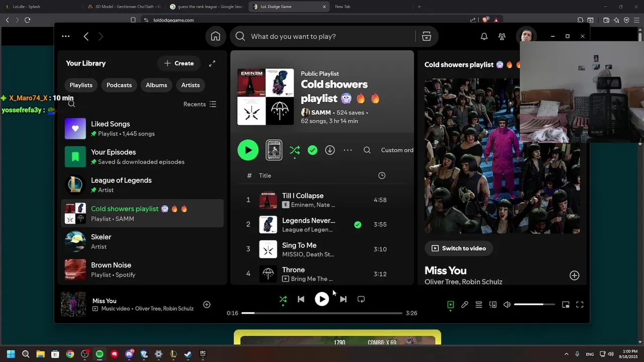Viewport: 644px width, 362px height.
Task: Open Brown Noise playlist in library
Action: 142,269
